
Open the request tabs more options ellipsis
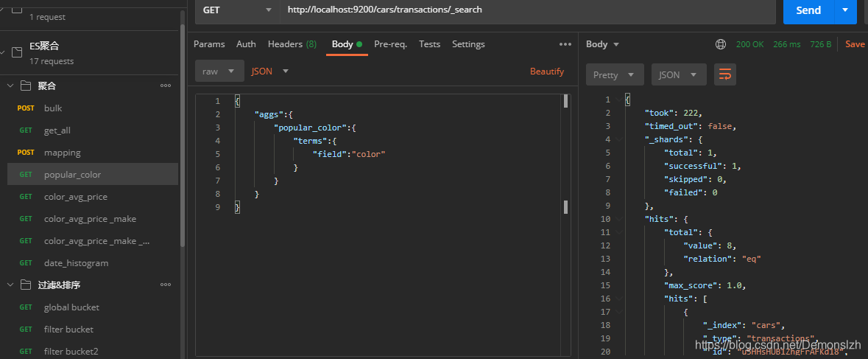565,44
